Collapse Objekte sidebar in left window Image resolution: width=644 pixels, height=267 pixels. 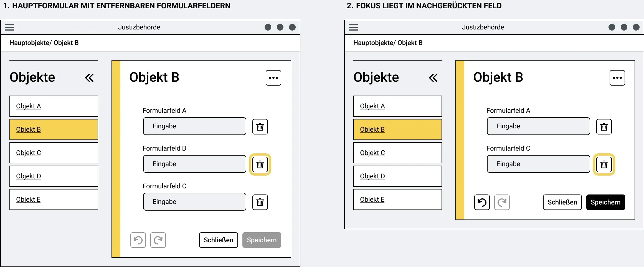89,78
